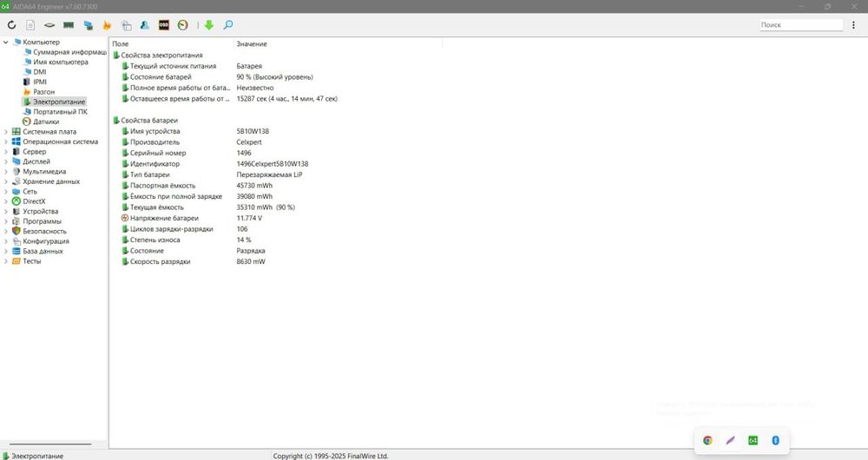
Task: Expand the DirectX tree node
Action: pos(6,201)
